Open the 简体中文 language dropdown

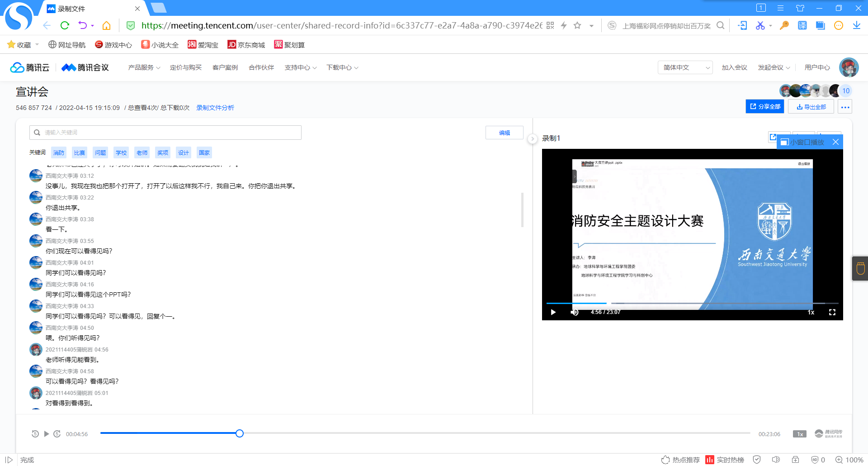[x=685, y=67]
